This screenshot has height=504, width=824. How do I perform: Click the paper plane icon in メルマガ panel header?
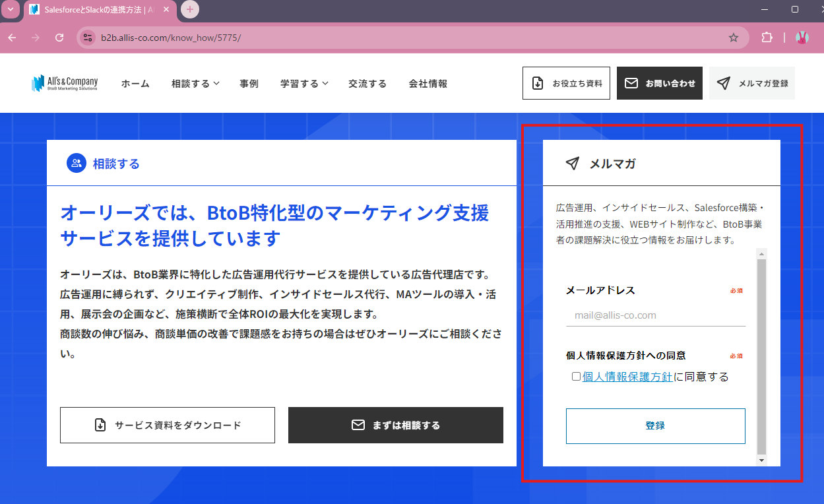pos(571,163)
